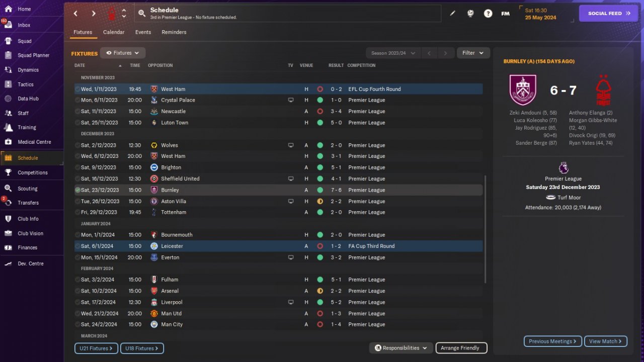Image resolution: width=644 pixels, height=362 pixels.
Task: Open Squad Planner icon in sidebar
Action: pos(8,55)
